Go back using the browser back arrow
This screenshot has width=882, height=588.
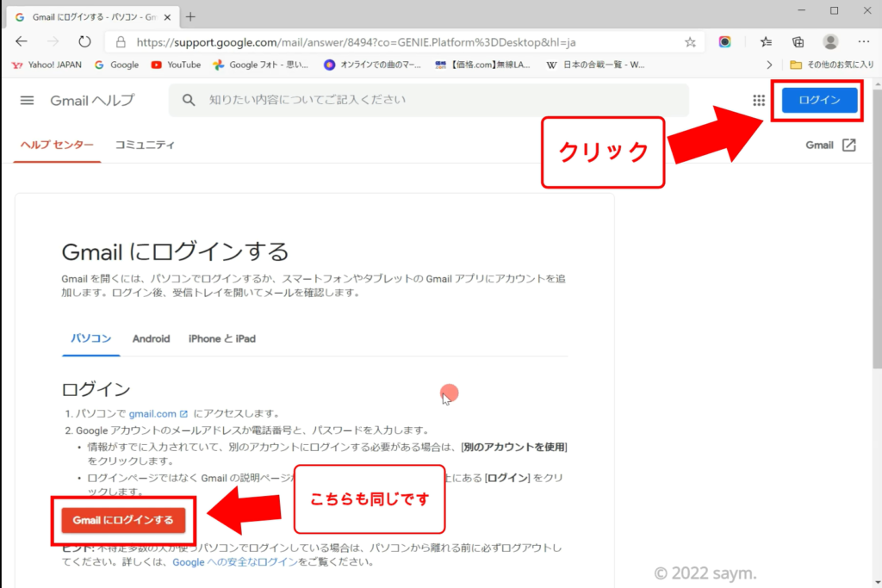tap(22, 41)
